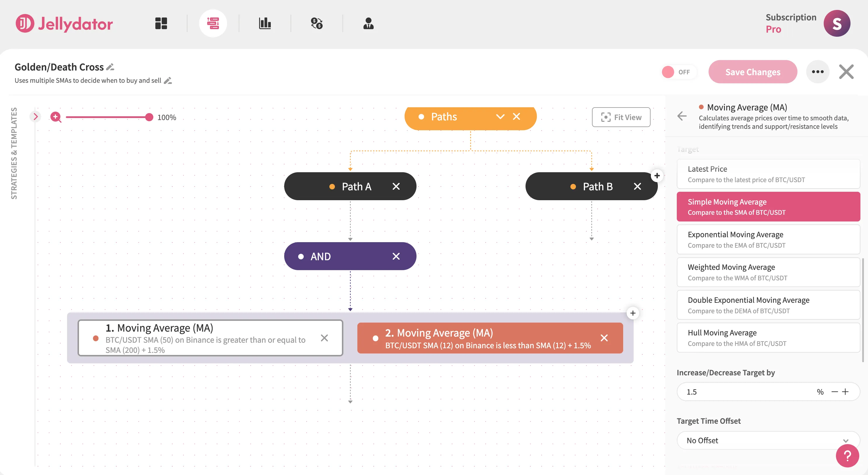The image size is (868, 475).
Task: Decrease target percentage with minus
Action: [x=834, y=392]
